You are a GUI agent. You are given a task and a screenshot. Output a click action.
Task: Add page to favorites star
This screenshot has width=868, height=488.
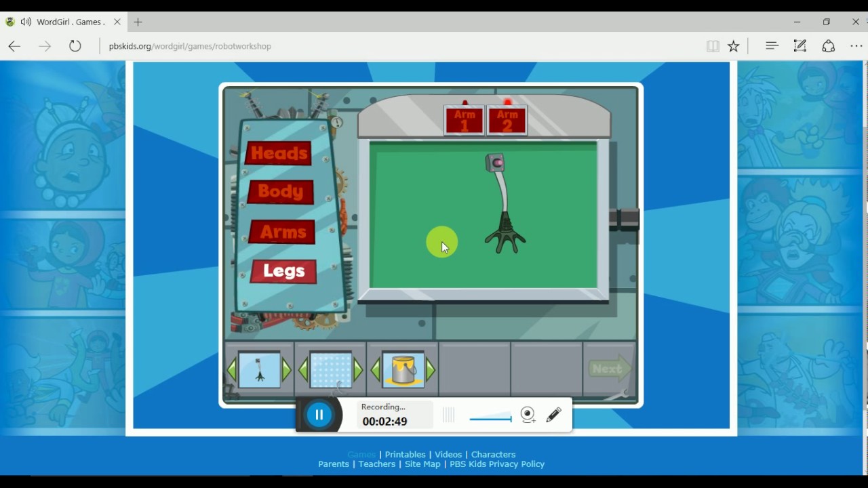[734, 46]
